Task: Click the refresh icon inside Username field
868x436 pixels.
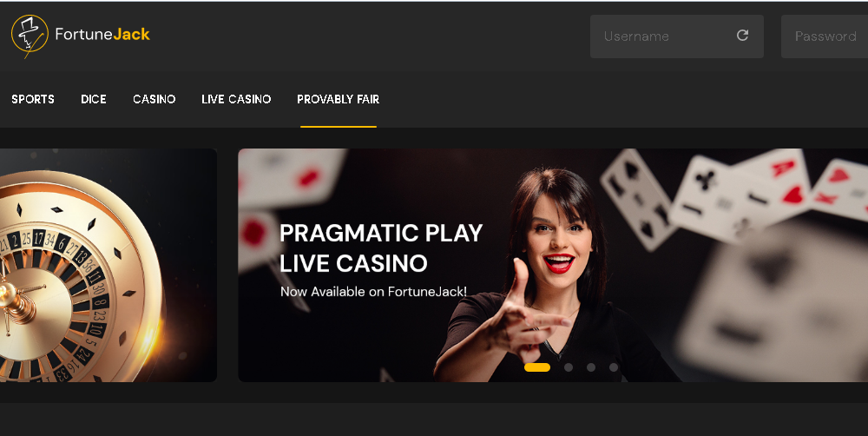Action: (x=742, y=36)
